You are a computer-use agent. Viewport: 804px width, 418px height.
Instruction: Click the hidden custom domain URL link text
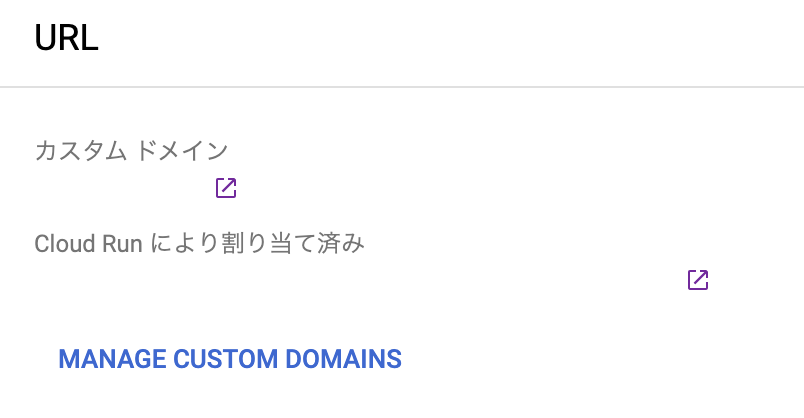123,188
